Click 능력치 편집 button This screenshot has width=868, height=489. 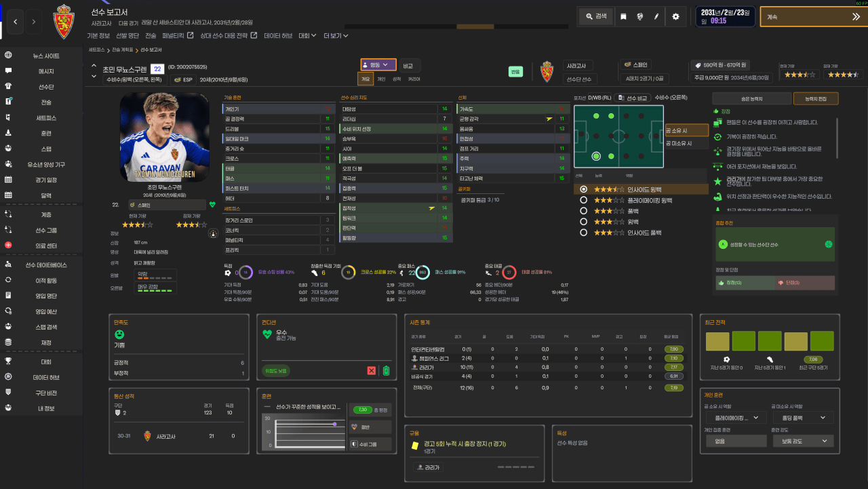click(816, 98)
